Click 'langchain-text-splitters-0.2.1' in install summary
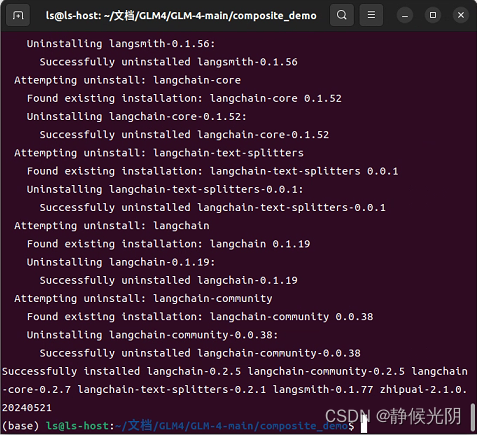 pyautogui.click(x=172, y=389)
